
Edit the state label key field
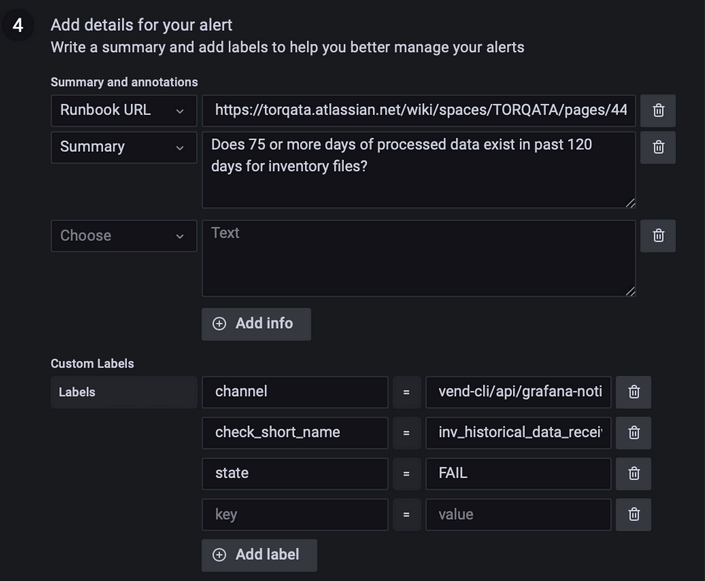[295, 474]
